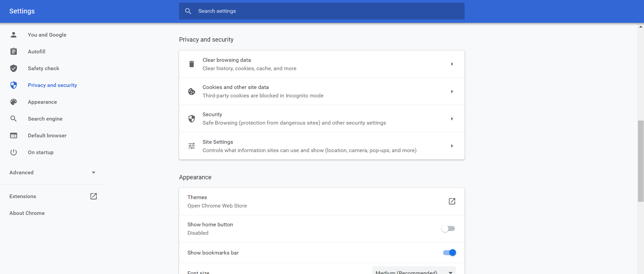Open the Font size dropdown
Screen dimensions: 644x274
(x=414, y=271)
